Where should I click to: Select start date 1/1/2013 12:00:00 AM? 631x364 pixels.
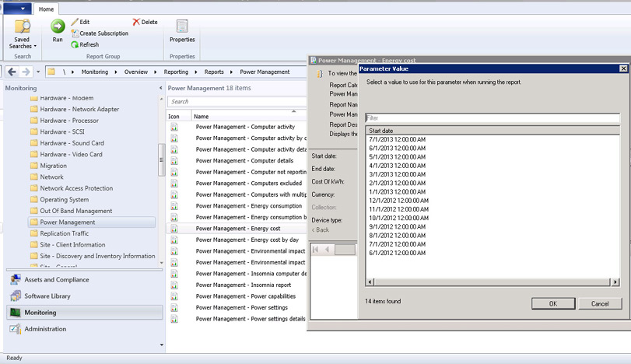(397, 192)
